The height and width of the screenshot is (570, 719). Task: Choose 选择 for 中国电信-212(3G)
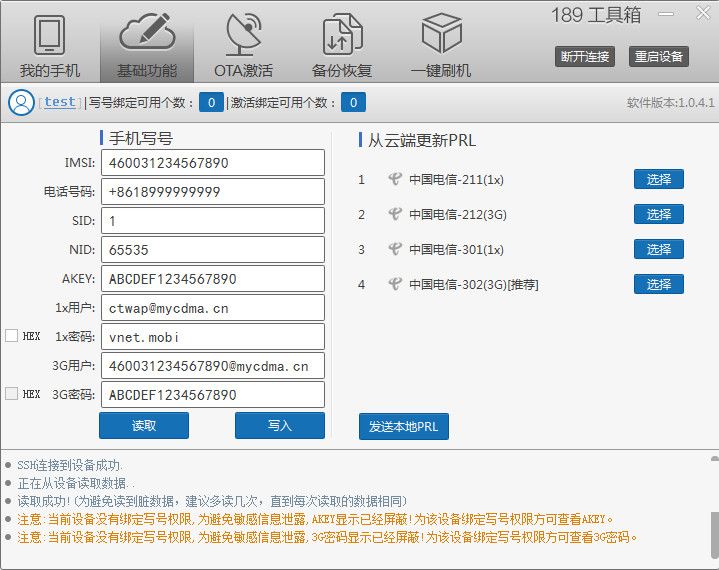pyautogui.click(x=658, y=214)
